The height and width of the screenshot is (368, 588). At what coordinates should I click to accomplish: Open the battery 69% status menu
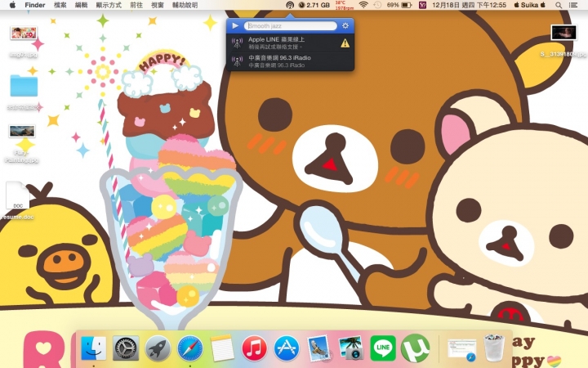point(399,5)
